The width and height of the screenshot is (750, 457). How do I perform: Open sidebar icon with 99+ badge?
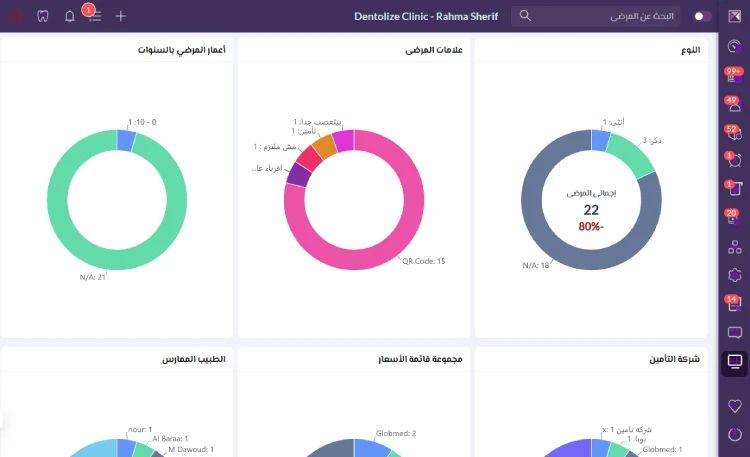click(735, 76)
